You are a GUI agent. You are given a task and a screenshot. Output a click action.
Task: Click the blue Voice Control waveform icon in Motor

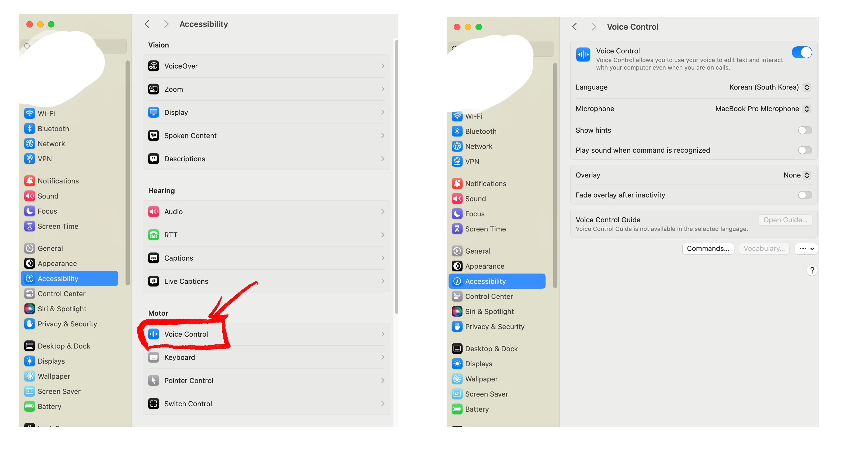[x=154, y=334]
